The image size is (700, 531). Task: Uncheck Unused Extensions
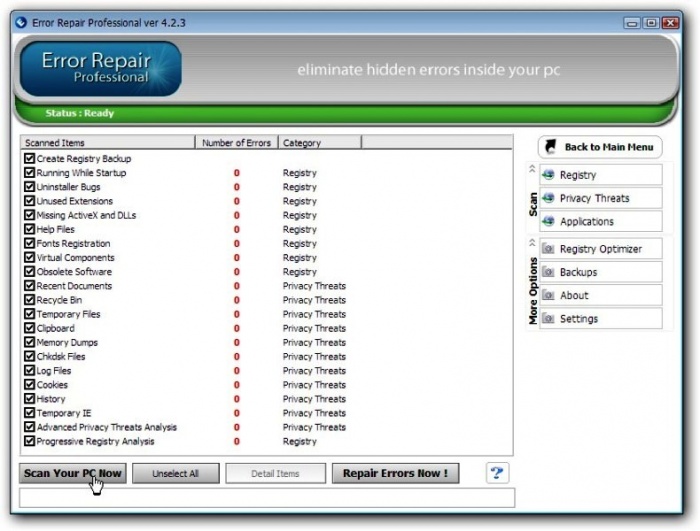[x=29, y=201]
